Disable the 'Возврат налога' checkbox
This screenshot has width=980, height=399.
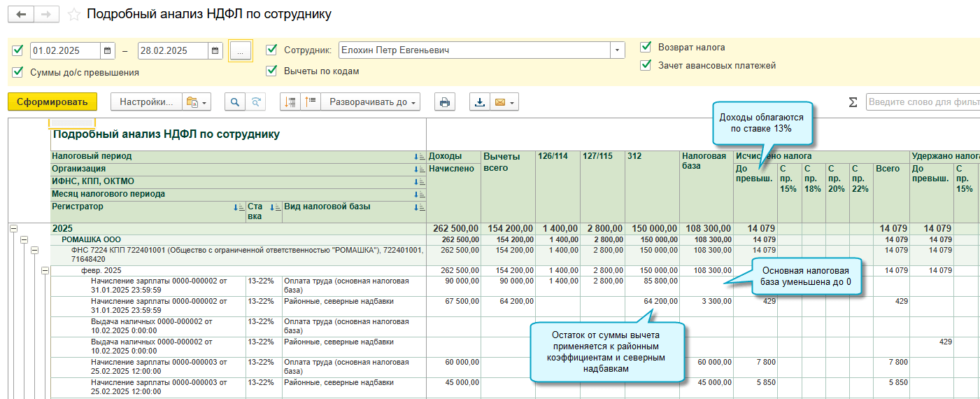click(x=646, y=48)
